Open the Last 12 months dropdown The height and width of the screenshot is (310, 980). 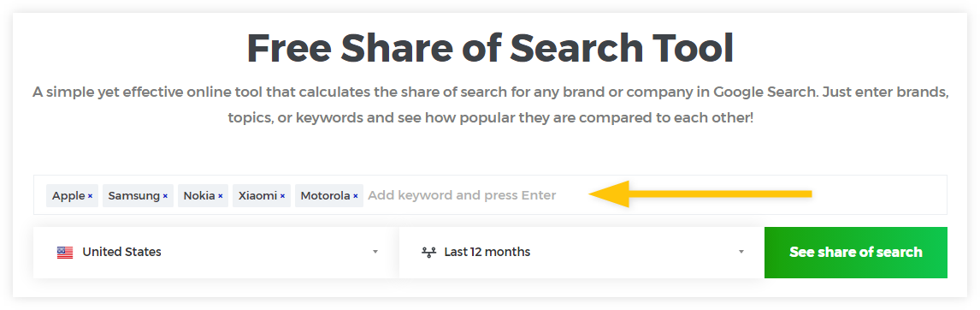point(582,253)
